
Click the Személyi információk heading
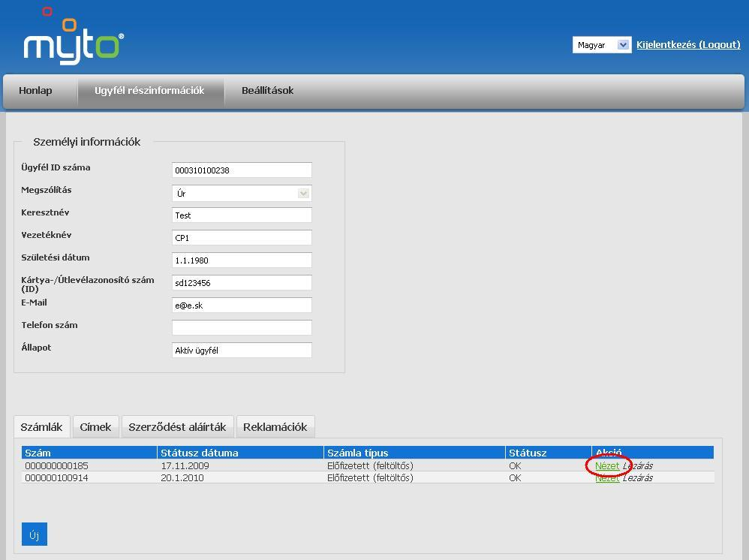(x=86, y=142)
